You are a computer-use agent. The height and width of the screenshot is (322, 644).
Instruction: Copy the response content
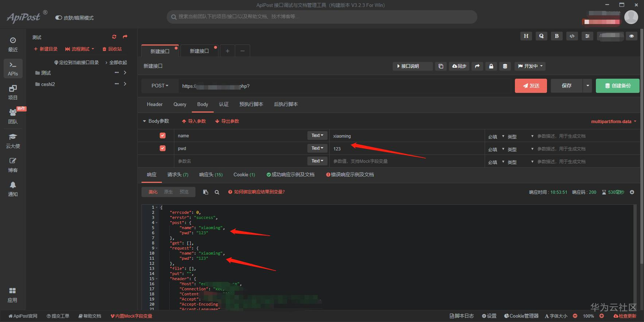(x=206, y=192)
